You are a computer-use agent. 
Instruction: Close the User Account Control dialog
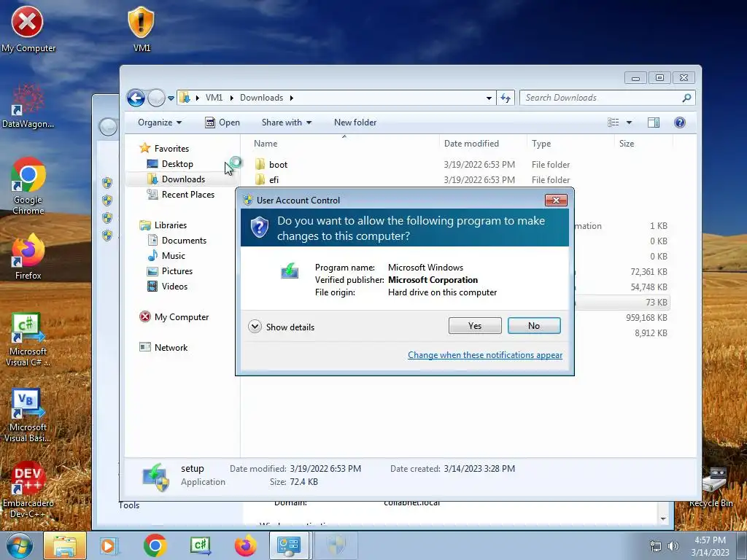556,200
